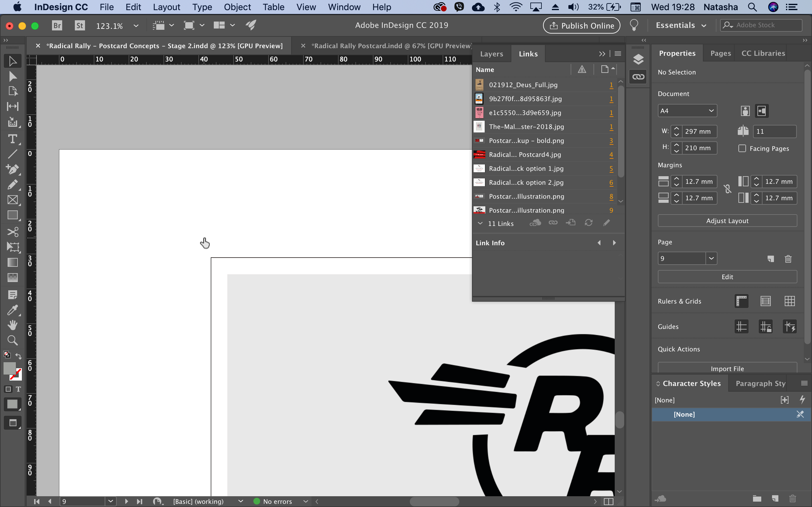Select the Pen tool
Screen dimensions: 812x507
click(x=13, y=169)
